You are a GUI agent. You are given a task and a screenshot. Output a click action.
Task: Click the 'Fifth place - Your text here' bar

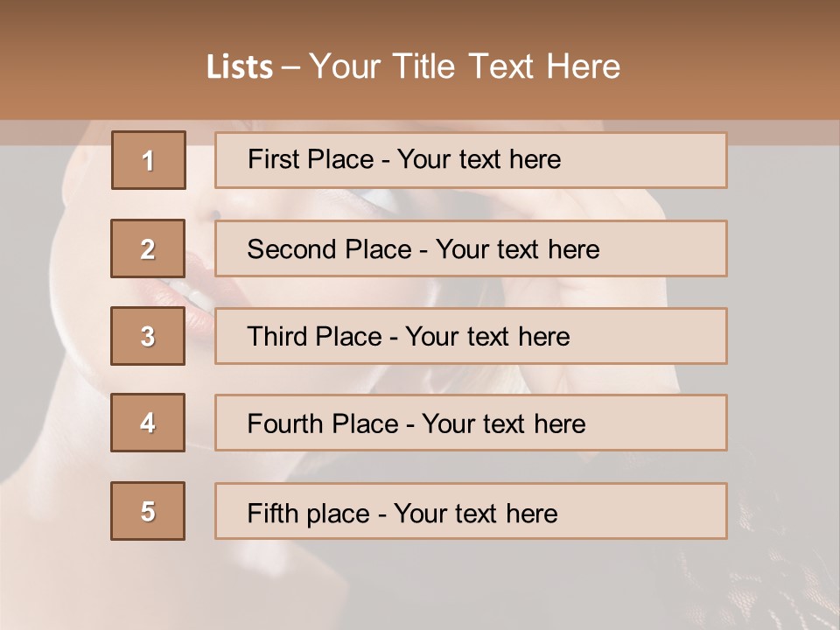point(471,511)
